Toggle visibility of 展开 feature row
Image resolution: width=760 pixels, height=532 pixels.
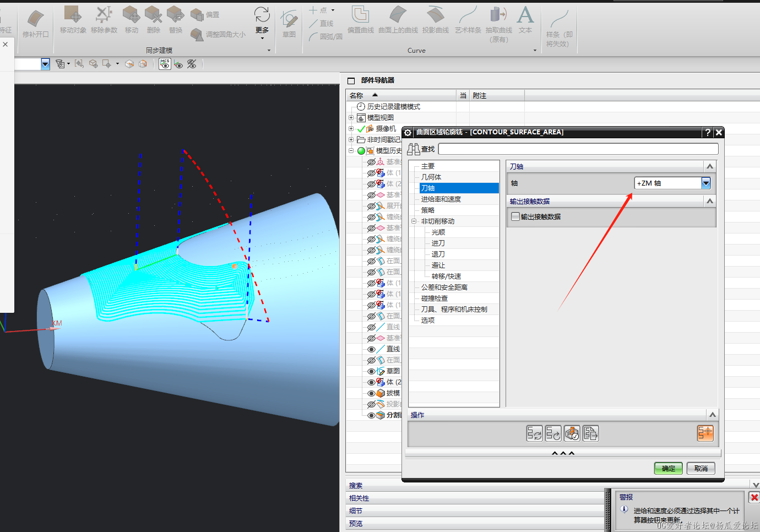pos(371,206)
